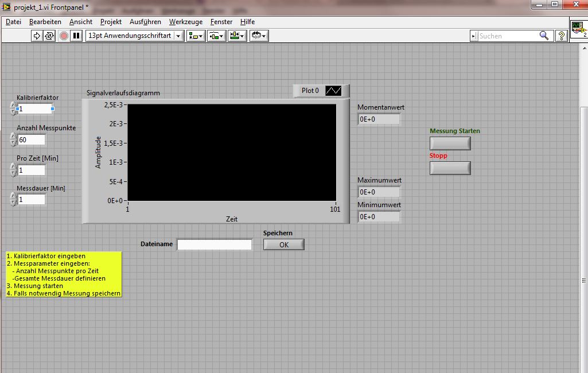Click the black chart plot area
The width and height of the screenshot is (588, 373).
click(232, 152)
